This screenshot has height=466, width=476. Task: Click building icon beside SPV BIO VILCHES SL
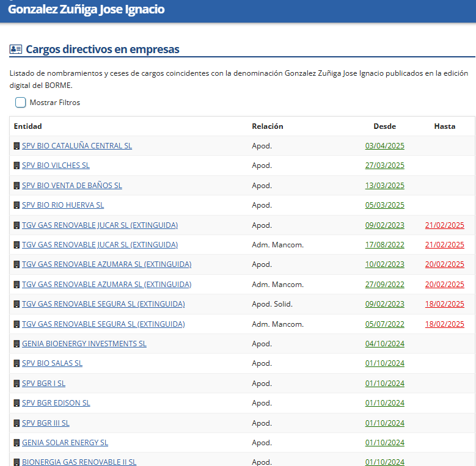click(x=16, y=166)
